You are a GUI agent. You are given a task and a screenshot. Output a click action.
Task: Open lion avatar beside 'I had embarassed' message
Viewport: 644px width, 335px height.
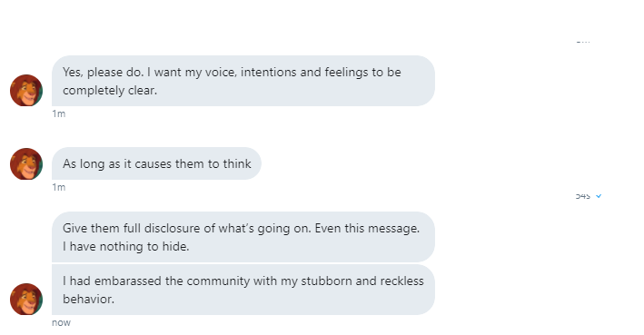point(25,300)
